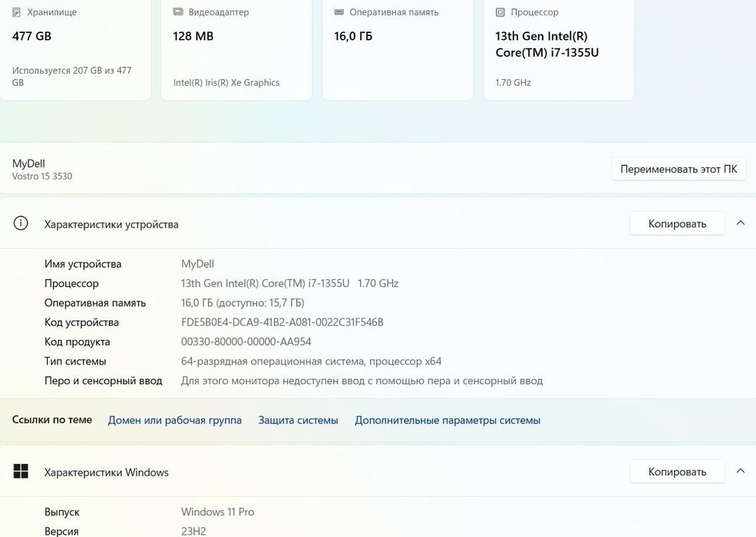Screen dimensions: 756x537
Task: Open the Хранилище 477 GB card
Action: (74, 49)
